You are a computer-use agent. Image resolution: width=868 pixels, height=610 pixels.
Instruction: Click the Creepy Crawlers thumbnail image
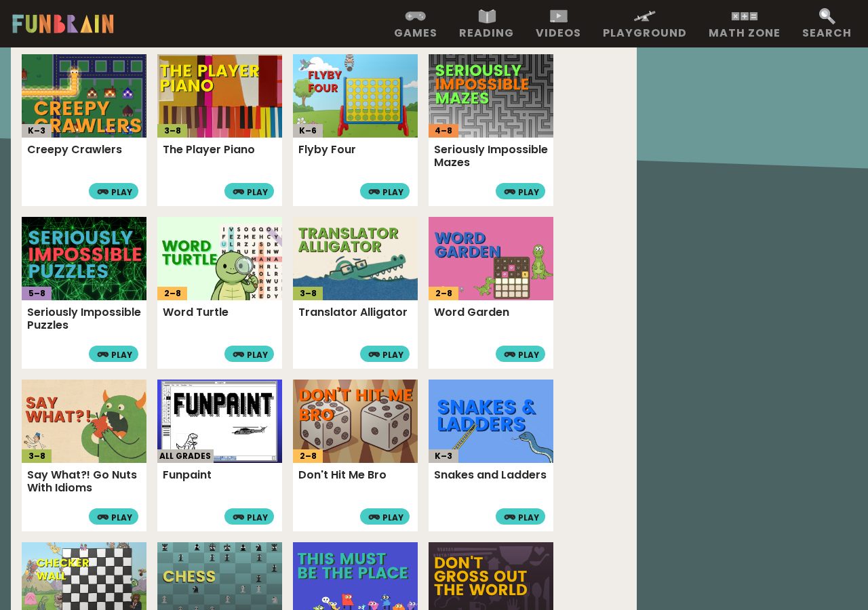pyautogui.click(x=84, y=96)
